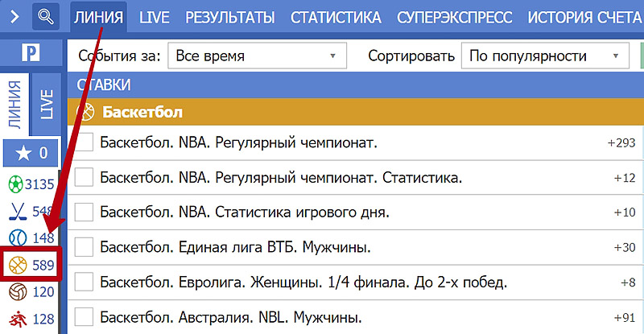Viewport: 644px width, 334px height.
Task: Open favorites star counter
Action: [x=31, y=153]
